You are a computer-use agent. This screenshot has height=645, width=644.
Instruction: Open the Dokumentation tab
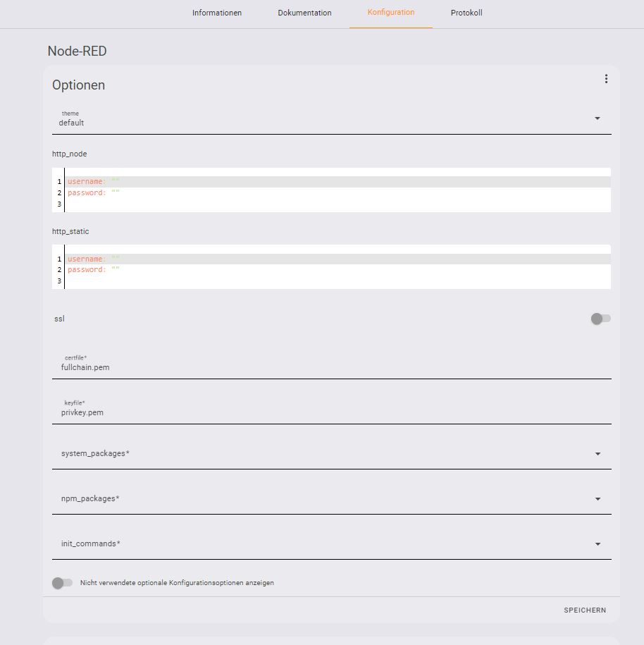click(304, 13)
